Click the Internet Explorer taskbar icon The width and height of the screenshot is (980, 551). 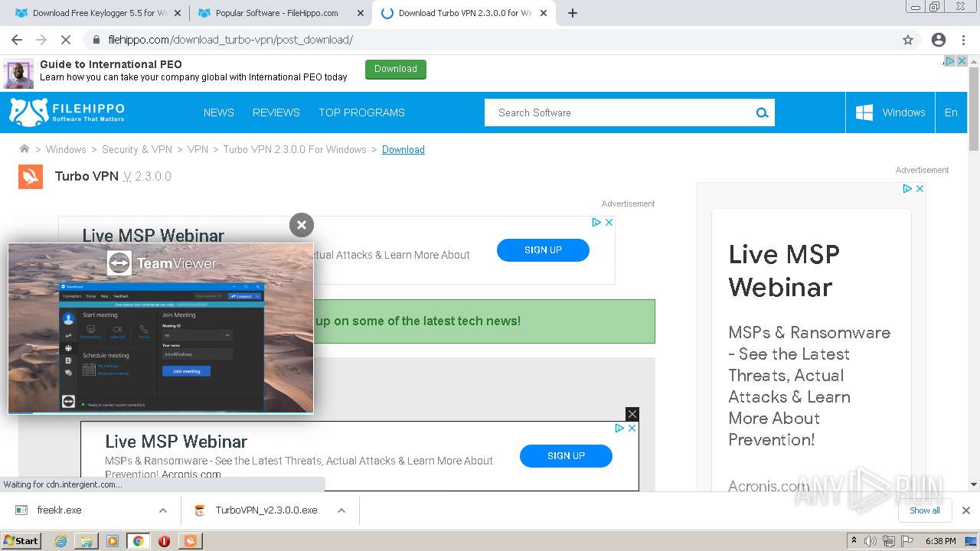[60, 541]
